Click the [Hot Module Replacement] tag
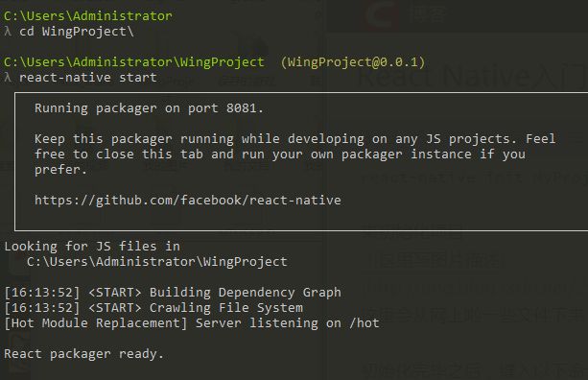The width and height of the screenshot is (588, 380). click(95, 323)
